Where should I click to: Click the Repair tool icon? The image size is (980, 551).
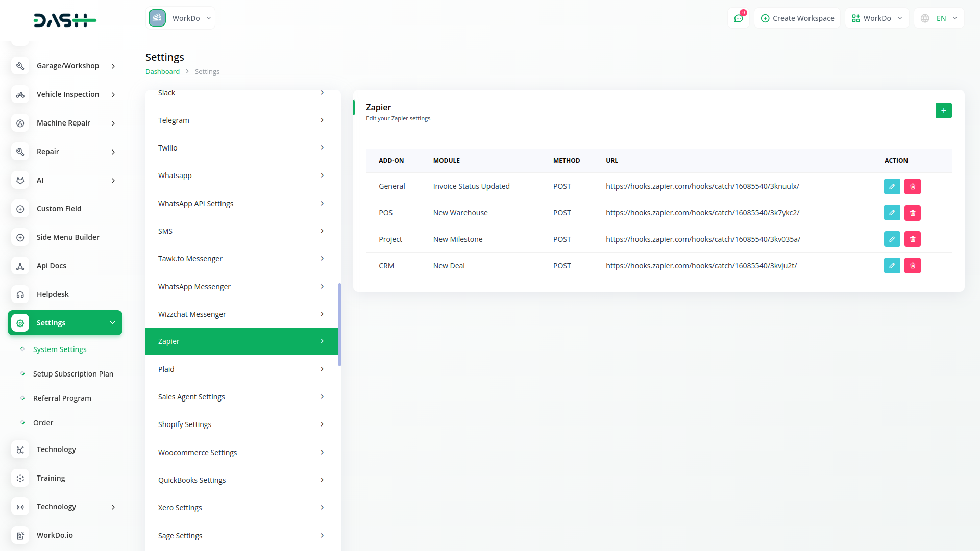(20, 152)
